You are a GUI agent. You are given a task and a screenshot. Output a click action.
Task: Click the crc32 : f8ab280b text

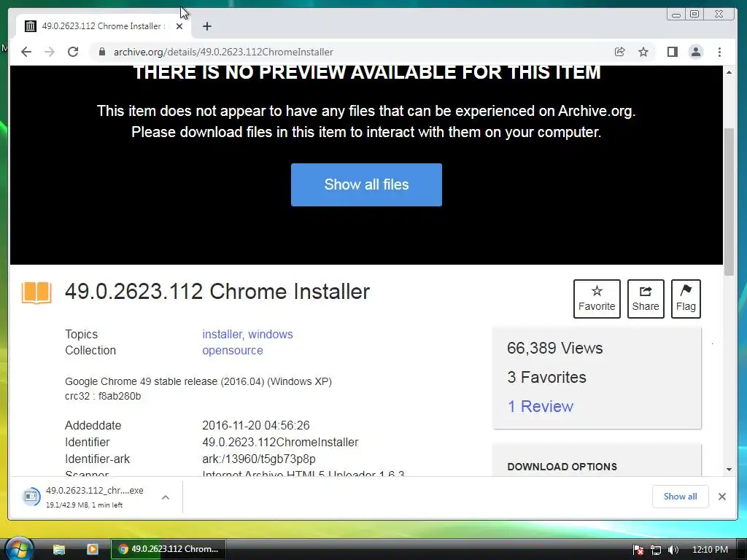pos(103,396)
